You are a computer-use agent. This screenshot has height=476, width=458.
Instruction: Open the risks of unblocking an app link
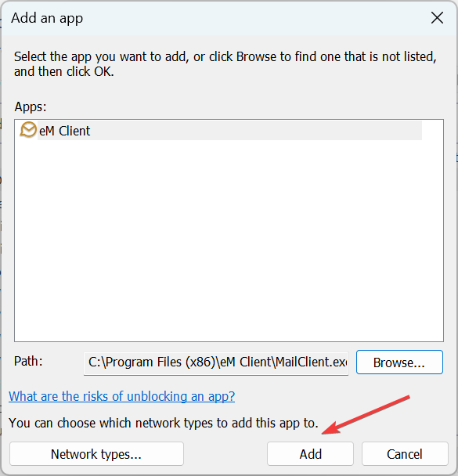coord(121,396)
